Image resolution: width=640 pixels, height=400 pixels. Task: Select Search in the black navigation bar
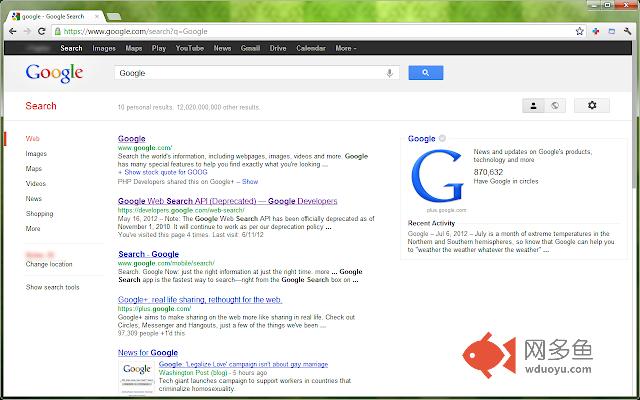tap(71, 48)
